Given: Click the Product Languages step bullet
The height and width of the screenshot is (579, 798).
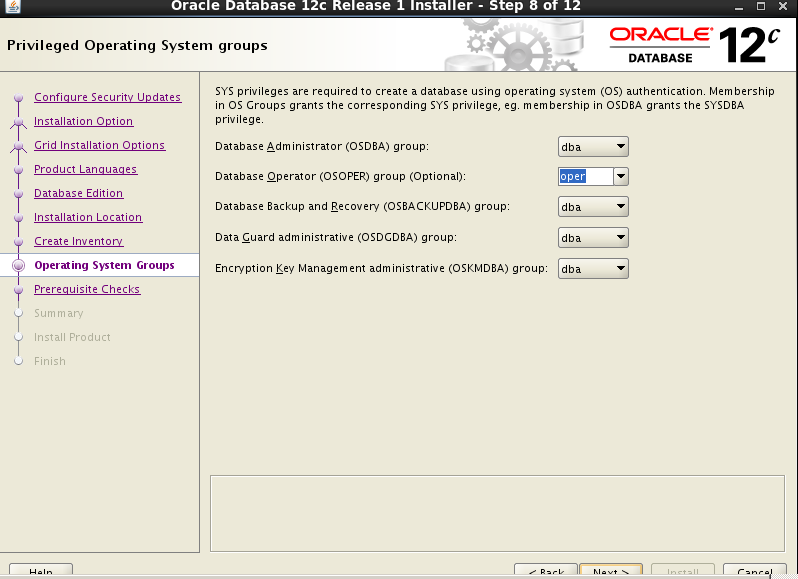Looking at the screenshot, I should [19, 169].
